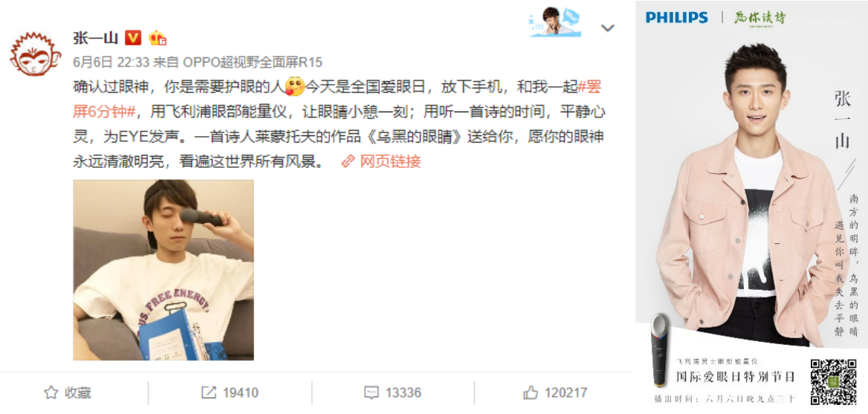Click the 为你读诗 green logo
Screen dimensions: 868x414
(x=759, y=18)
